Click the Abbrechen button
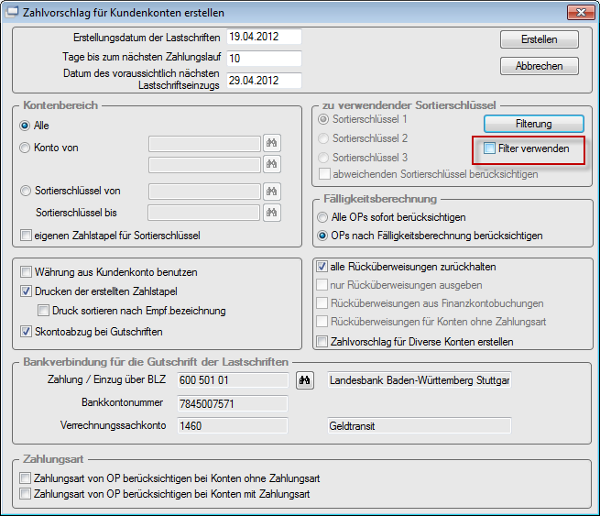This screenshot has height=516, width=600. (x=539, y=66)
